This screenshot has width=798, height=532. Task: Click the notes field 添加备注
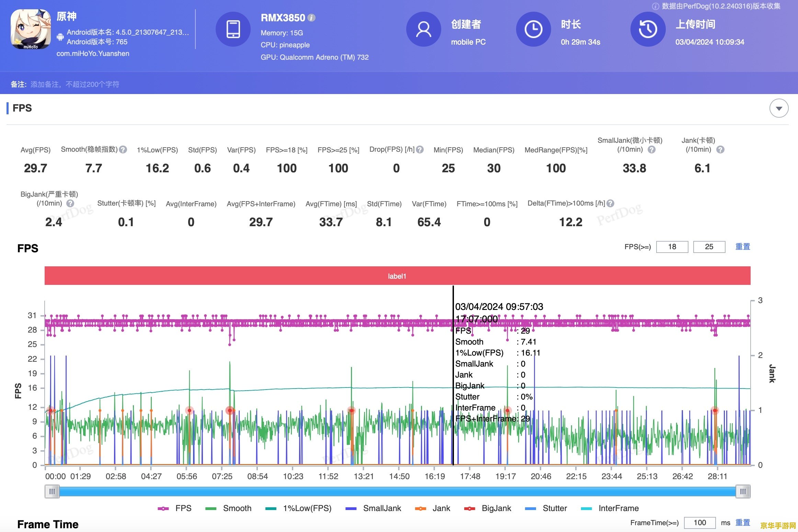[75, 84]
